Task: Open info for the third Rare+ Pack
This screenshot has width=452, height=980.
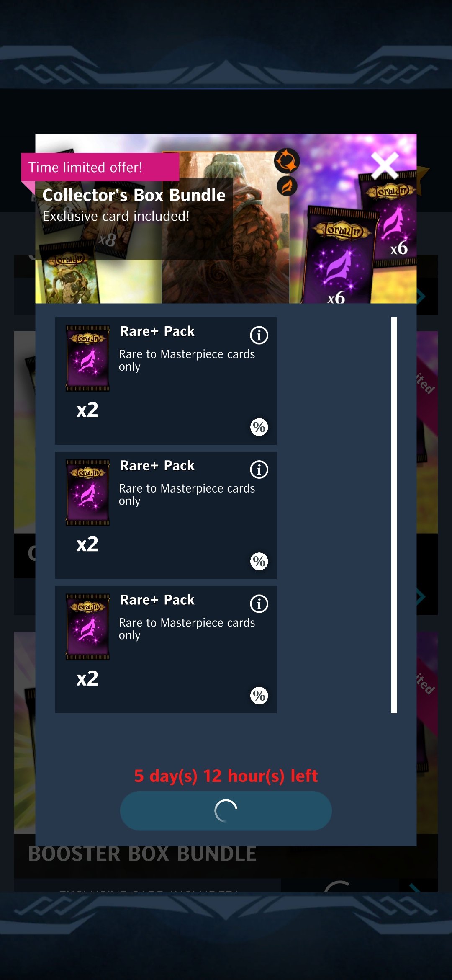Action: tap(259, 604)
